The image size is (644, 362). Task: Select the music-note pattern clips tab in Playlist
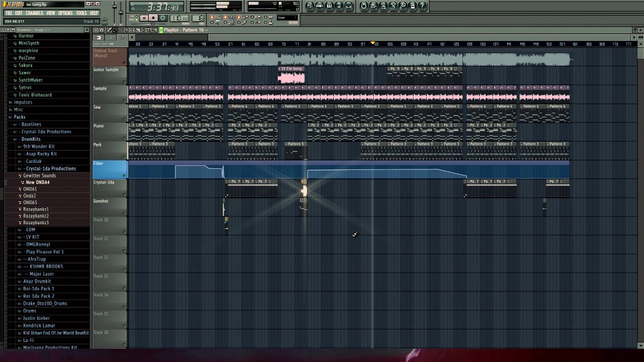coord(123,37)
